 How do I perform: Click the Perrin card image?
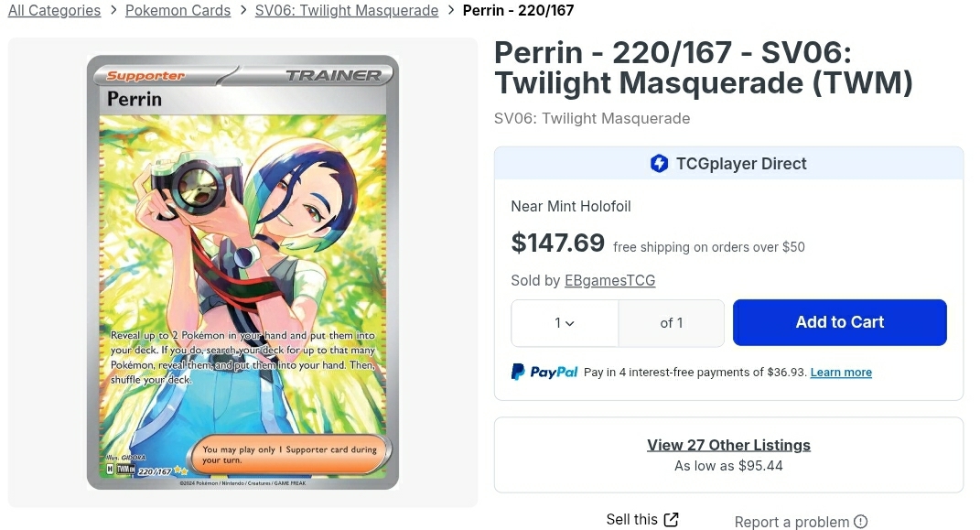pos(242,272)
